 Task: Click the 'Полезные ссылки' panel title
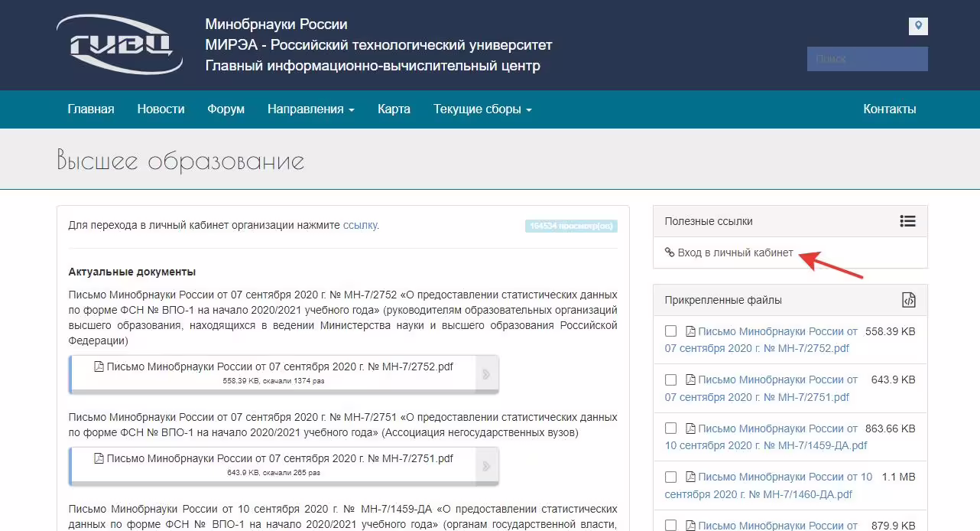pos(709,221)
